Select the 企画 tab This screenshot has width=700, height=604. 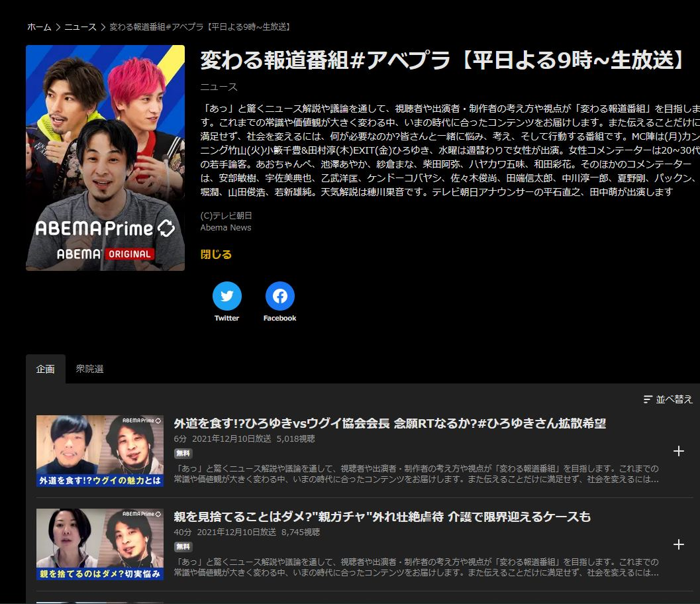click(x=45, y=369)
